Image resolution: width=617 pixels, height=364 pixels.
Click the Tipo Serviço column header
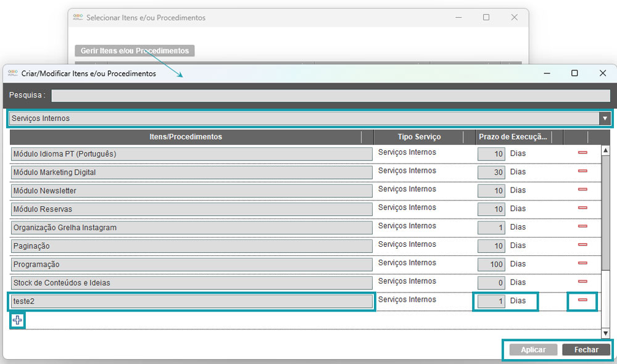418,137
